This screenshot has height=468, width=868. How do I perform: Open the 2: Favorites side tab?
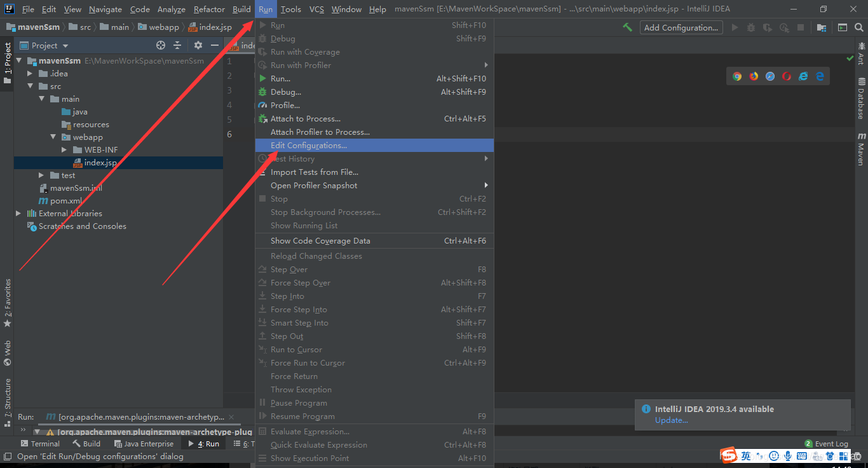pyautogui.click(x=8, y=303)
